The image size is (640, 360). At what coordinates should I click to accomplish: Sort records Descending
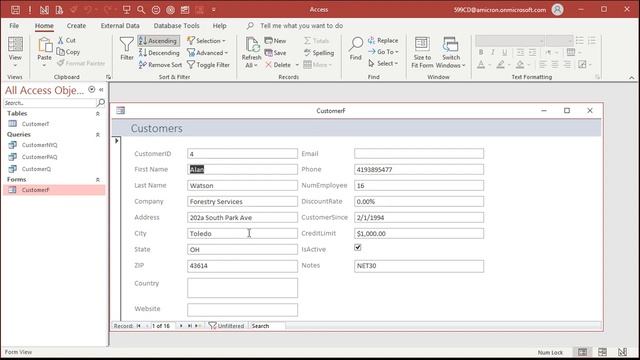click(x=159, y=53)
